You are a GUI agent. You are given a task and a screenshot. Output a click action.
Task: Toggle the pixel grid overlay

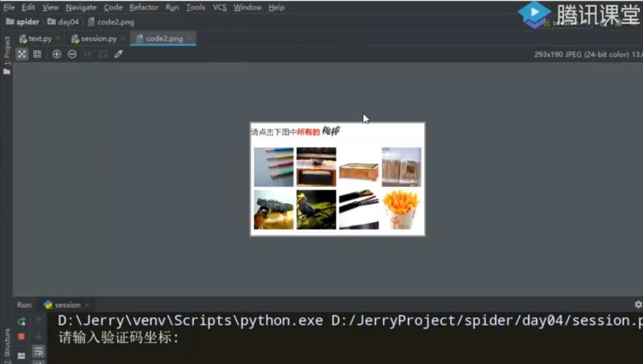37,54
